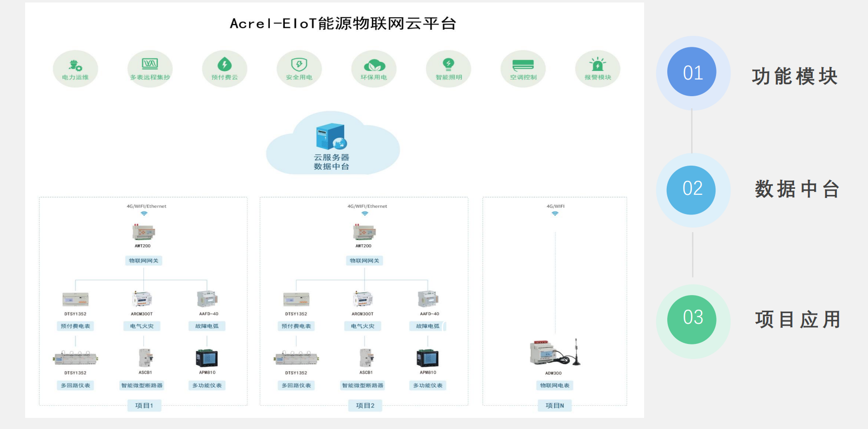Click the 故障电弧 label in 项目2

[x=428, y=326]
